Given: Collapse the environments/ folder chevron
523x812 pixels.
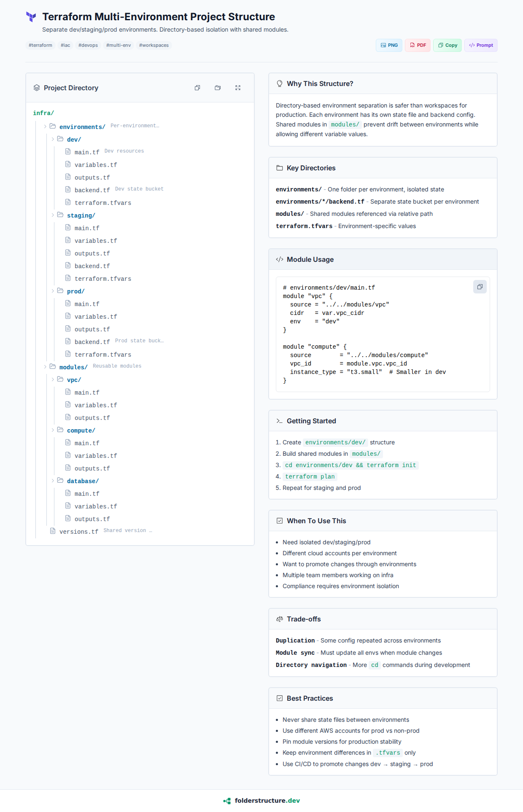Looking at the screenshot, I should coord(45,126).
